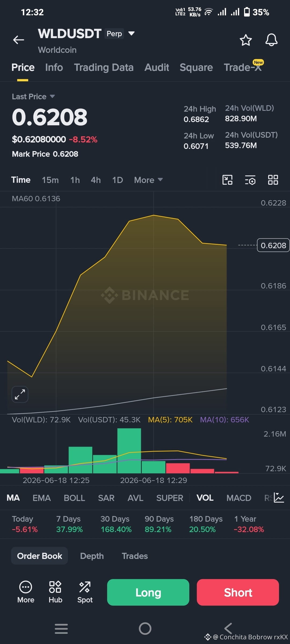This screenshot has width=290, height=644.
Task: Expand chart to fullscreen
Action: 20,394
